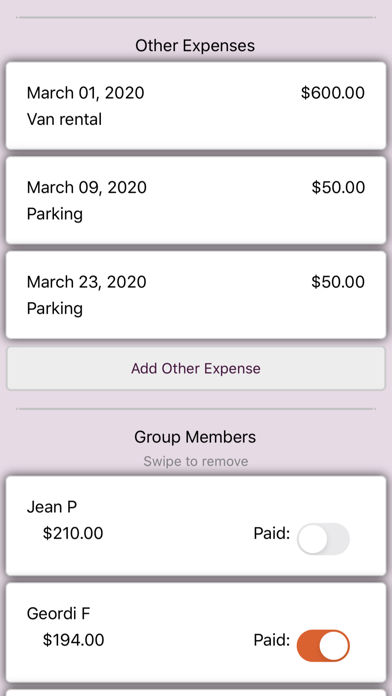392x696 pixels.
Task: Tap the Add Other Expense button
Action: click(x=196, y=368)
